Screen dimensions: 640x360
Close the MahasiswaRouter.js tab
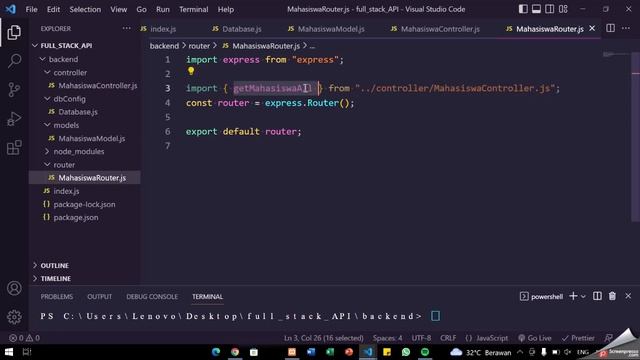pyautogui.click(x=592, y=28)
